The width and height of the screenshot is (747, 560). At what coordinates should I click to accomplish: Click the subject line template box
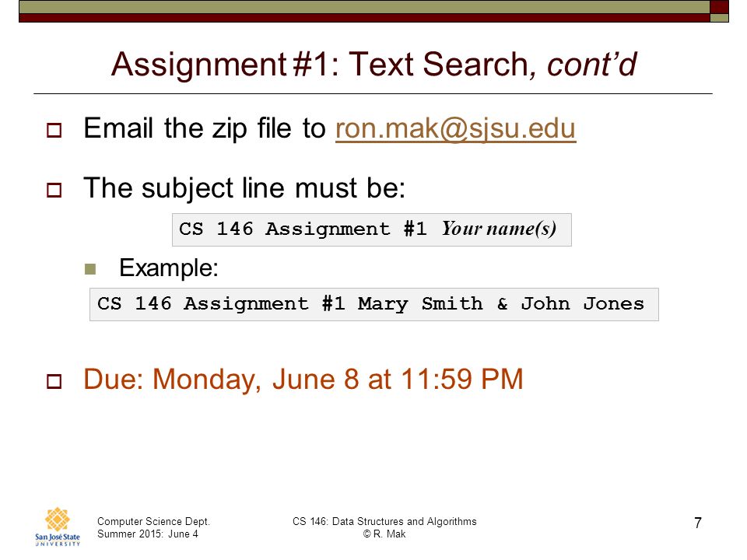372,229
